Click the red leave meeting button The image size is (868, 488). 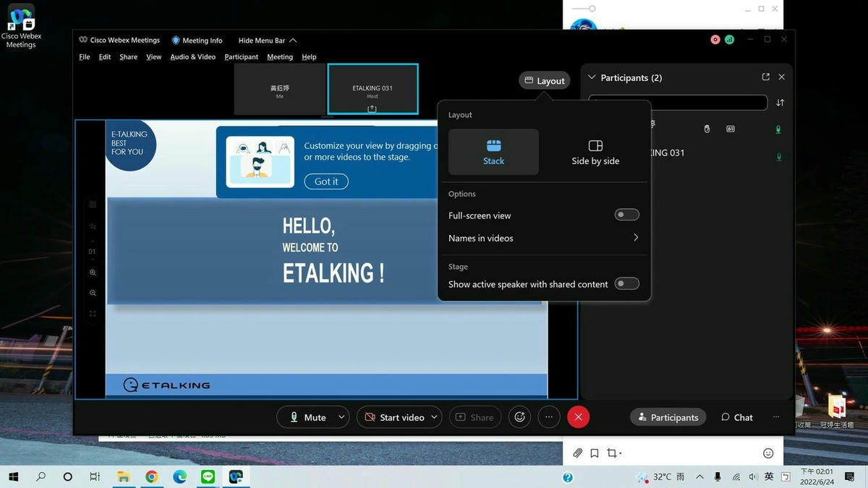pyautogui.click(x=578, y=417)
